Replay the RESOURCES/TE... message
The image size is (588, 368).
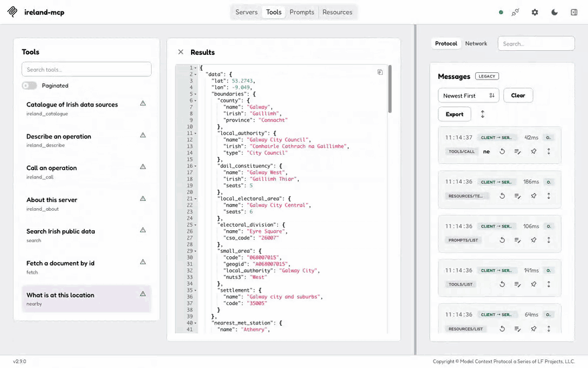pos(502,195)
